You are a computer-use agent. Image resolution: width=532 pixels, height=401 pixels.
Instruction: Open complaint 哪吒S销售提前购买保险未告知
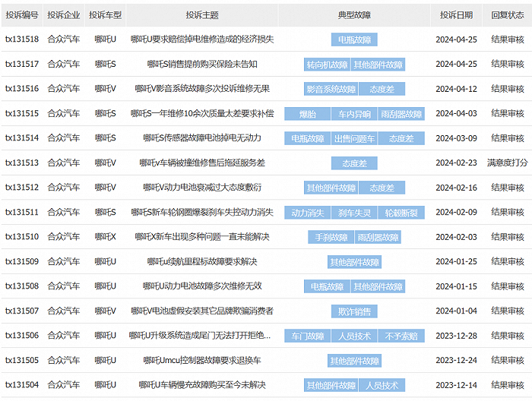coord(202,64)
